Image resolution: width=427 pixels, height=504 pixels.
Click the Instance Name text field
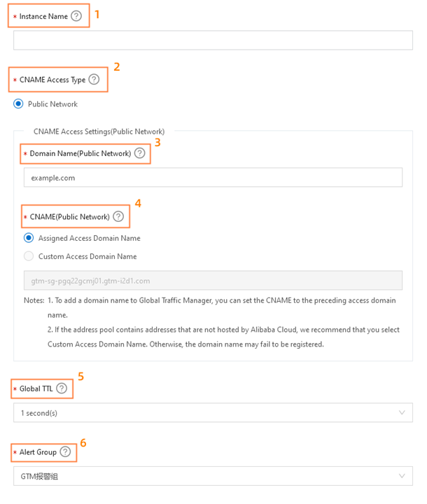coord(213,41)
